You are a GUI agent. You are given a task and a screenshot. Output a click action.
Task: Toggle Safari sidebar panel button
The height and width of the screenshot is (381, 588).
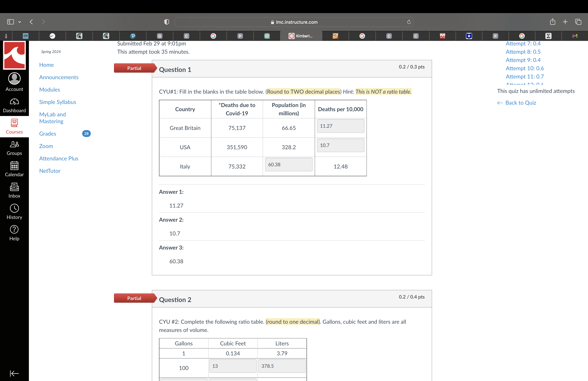coord(10,22)
